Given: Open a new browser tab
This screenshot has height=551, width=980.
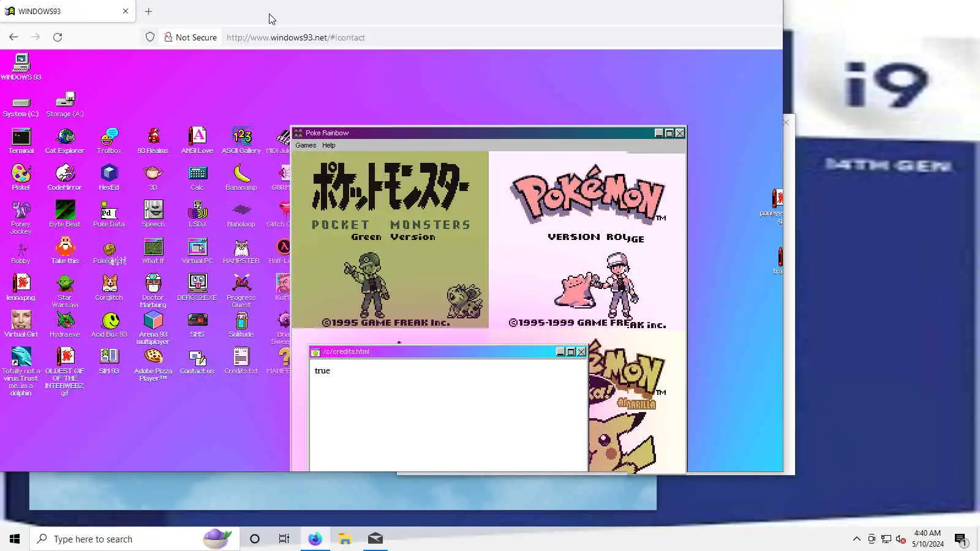Looking at the screenshot, I should [148, 11].
